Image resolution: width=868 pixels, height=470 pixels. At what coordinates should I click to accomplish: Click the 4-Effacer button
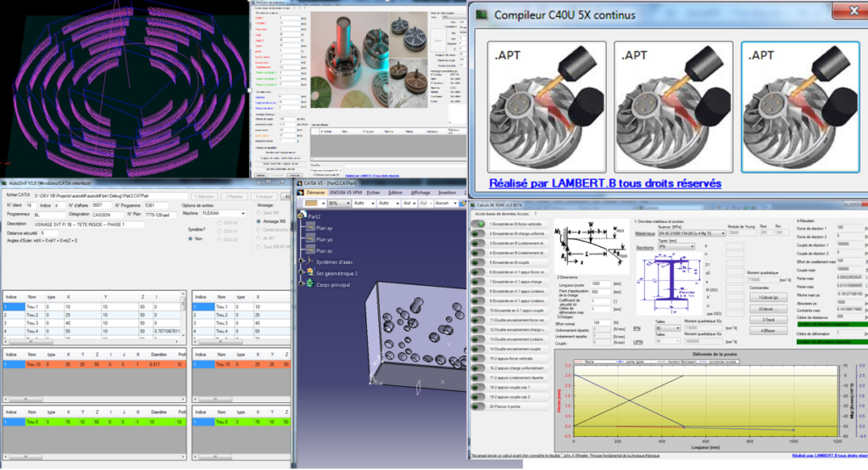click(767, 331)
